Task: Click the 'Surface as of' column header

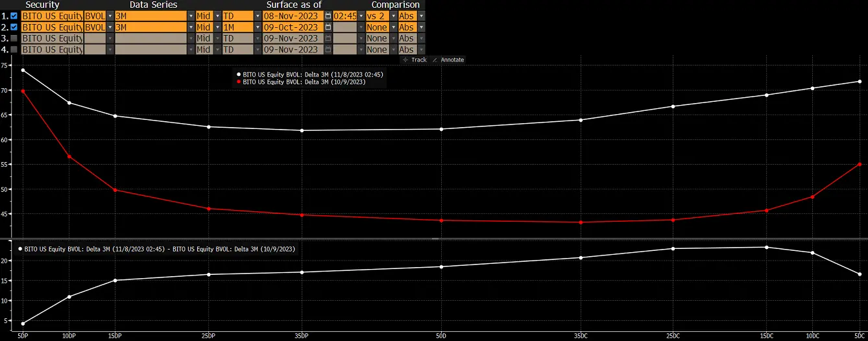Action: (294, 5)
